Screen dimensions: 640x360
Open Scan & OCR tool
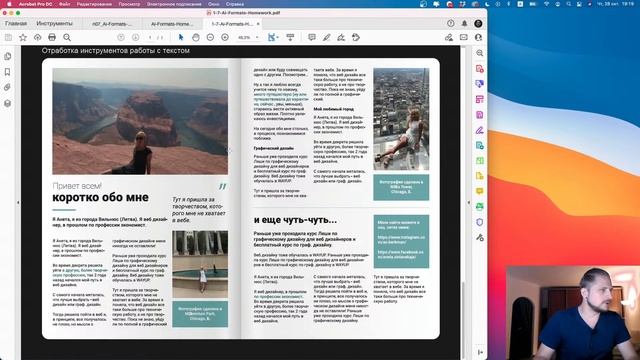pos(480,207)
